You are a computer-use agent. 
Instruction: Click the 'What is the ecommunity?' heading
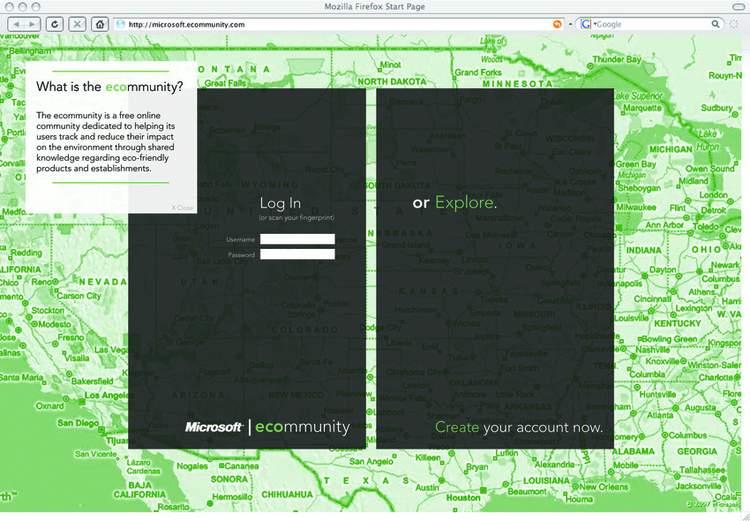click(x=110, y=87)
